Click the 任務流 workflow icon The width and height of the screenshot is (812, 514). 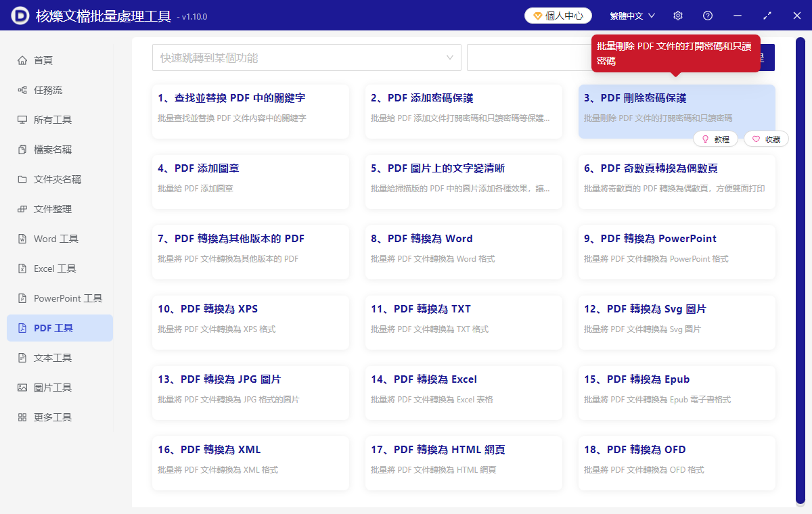pyautogui.click(x=22, y=90)
